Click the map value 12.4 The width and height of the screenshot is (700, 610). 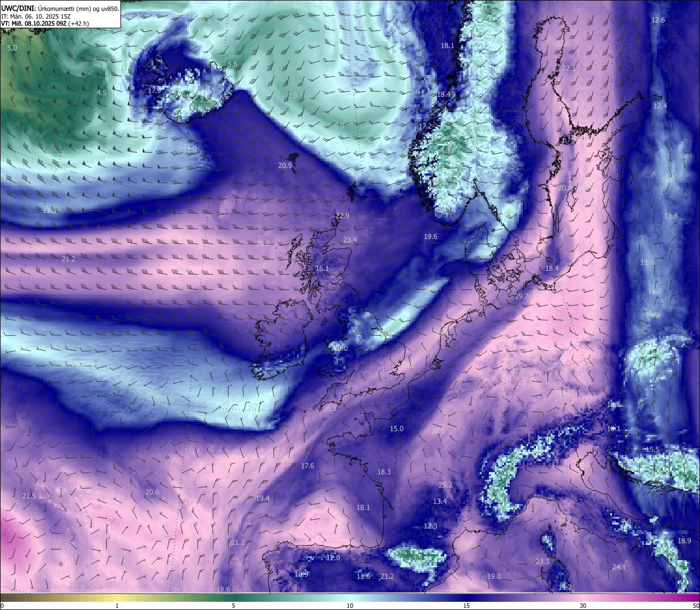[x=660, y=106]
